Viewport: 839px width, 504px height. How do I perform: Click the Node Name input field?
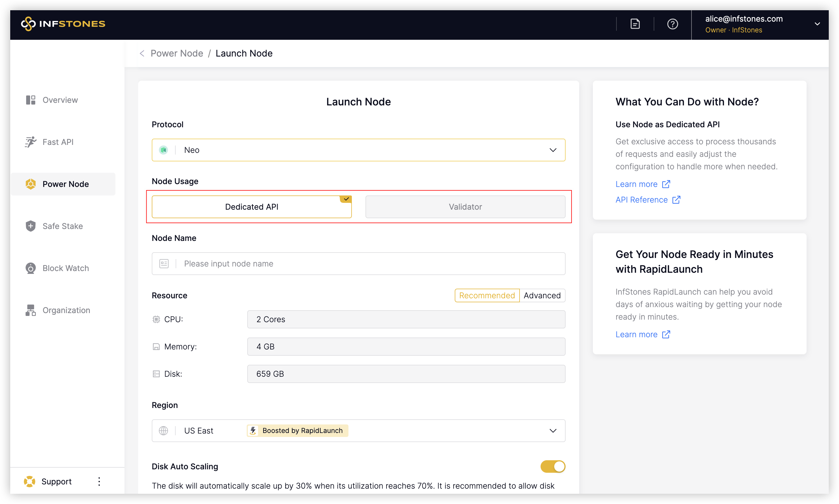tap(370, 264)
